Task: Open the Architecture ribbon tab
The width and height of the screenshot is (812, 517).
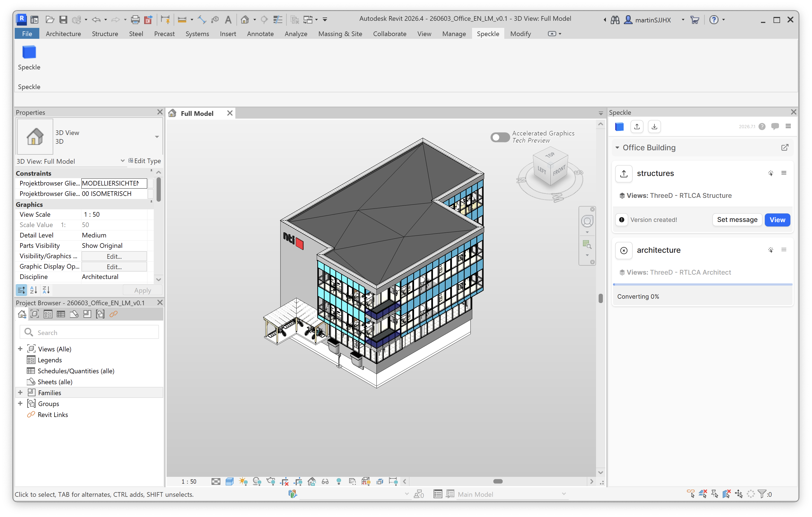Action: (63, 34)
